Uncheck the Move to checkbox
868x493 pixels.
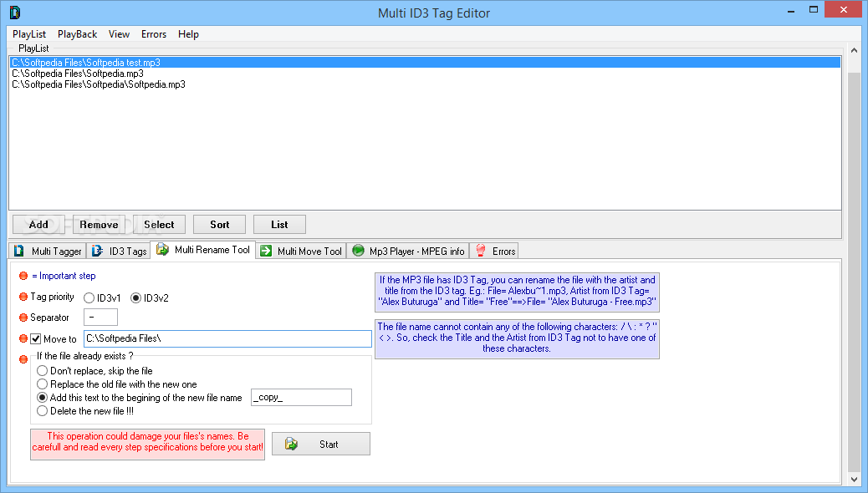click(34, 338)
